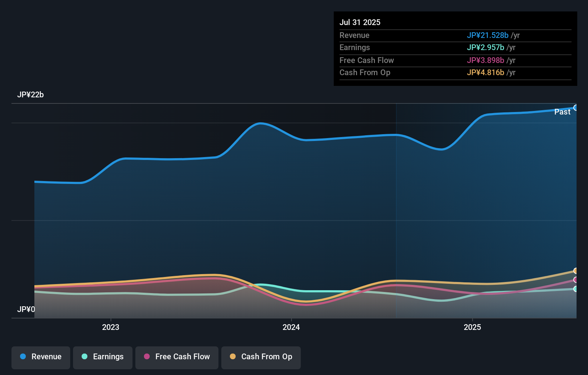Expand the Jul 31 2025 tooltip header
The image size is (588, 375).
click(360, 22)
